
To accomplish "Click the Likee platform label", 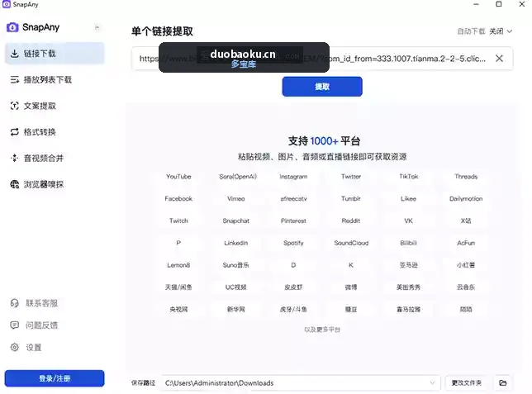I will (x=408, y=198).
